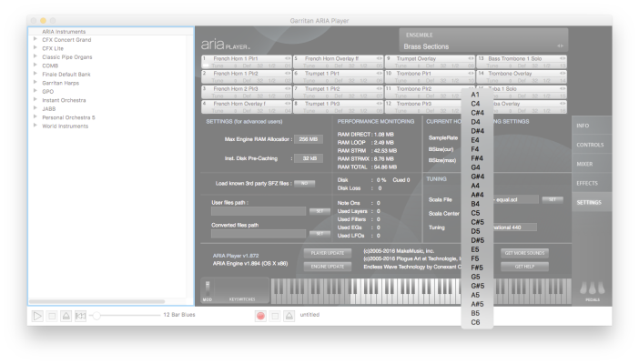This screenshot has width=639, height=364.
Task: Expand Personal Orchestra 5
Action: tap(35, 117)
